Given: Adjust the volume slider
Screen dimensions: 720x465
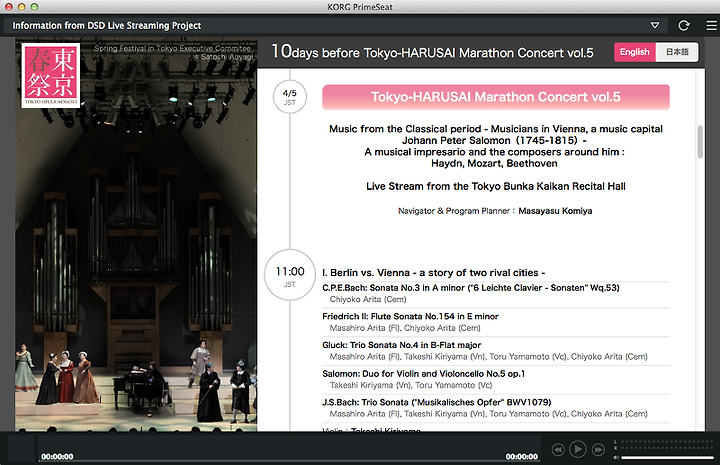Looking at the screenshot, I should (x=667, y=457).
